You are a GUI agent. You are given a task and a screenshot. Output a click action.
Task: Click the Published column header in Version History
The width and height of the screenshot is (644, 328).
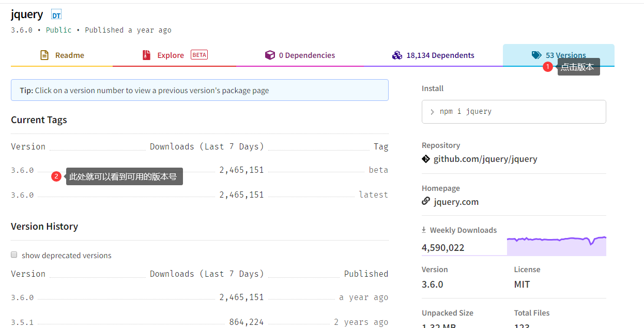(x=366, y=274)
